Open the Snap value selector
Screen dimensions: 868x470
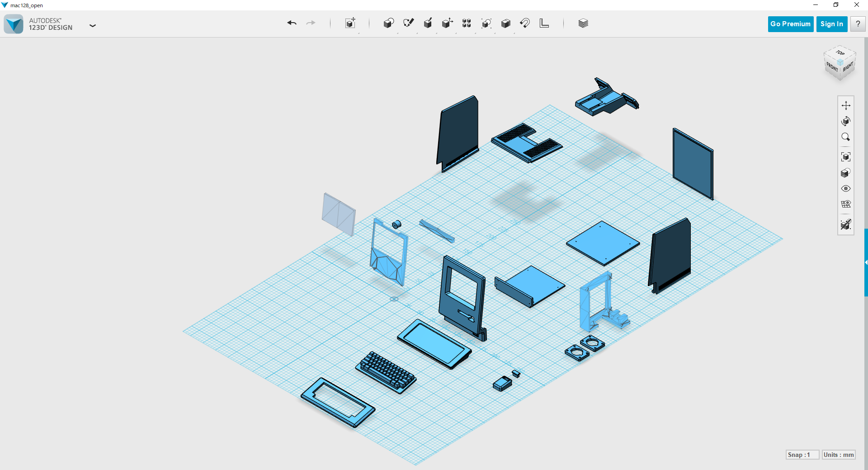(802, 455)
